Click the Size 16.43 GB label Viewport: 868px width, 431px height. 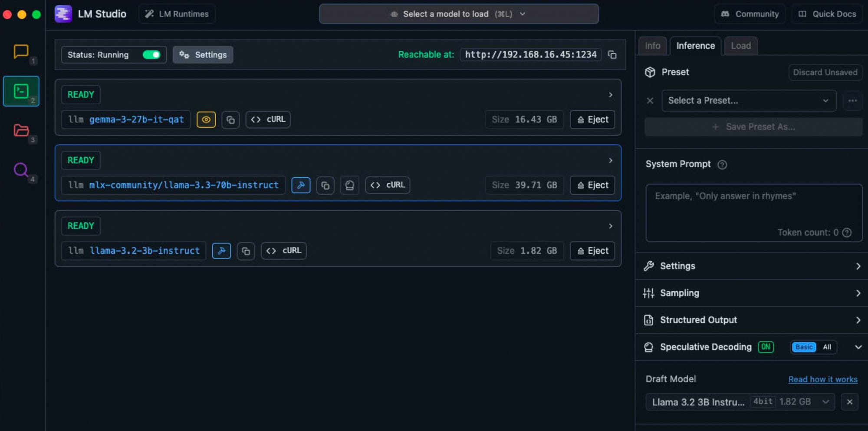pos(524,119)
